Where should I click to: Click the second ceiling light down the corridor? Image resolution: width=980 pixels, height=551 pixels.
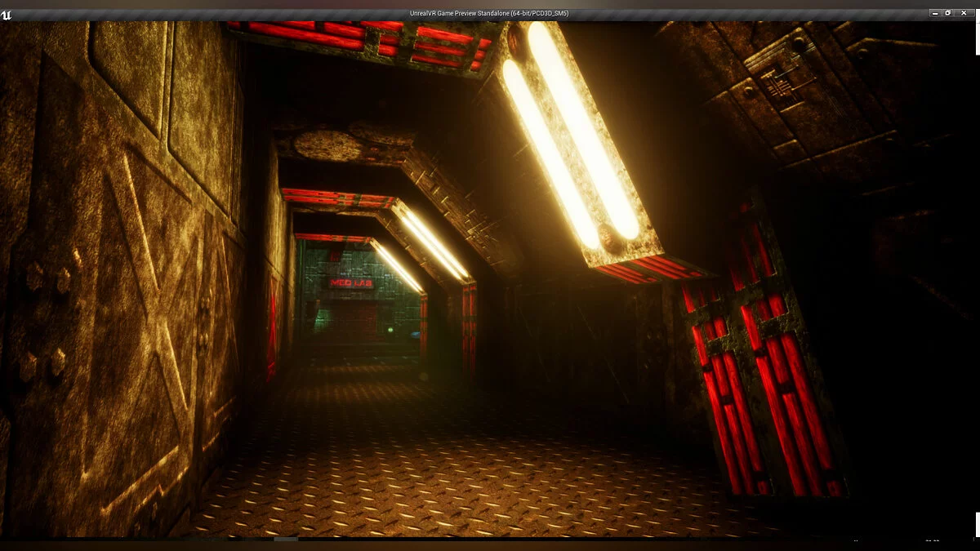433,242
